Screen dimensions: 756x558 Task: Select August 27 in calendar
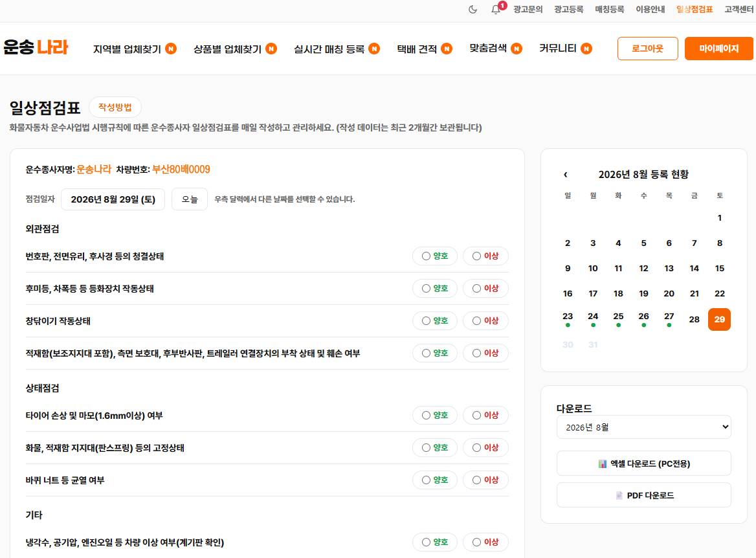point(669,318)
